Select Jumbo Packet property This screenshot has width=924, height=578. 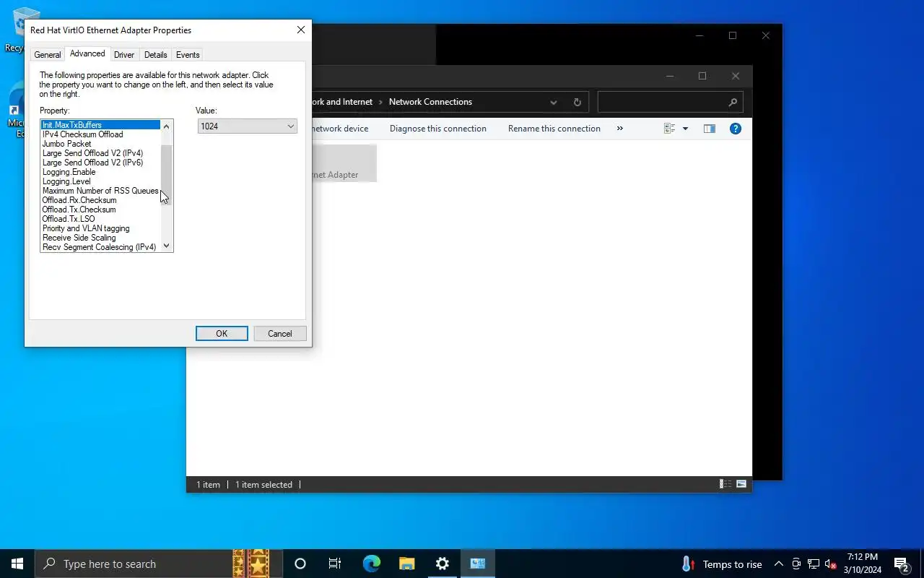[100, 144]
